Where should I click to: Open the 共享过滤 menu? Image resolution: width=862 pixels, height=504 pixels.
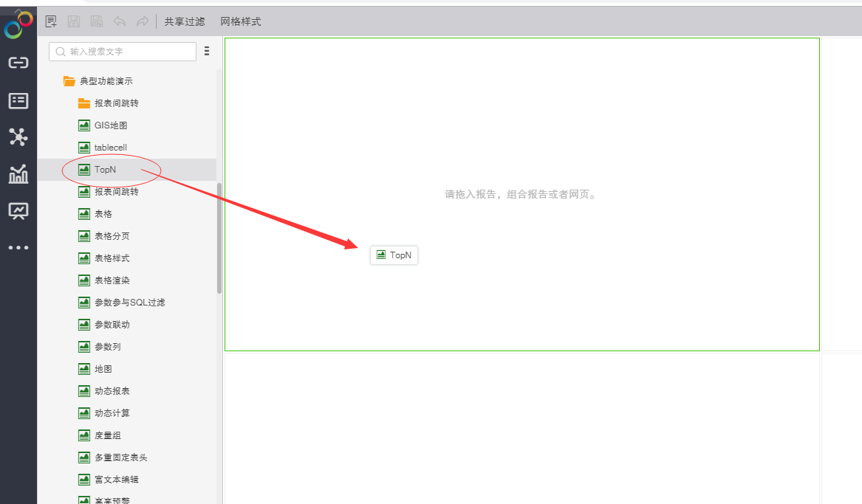[x=185, y=21]
